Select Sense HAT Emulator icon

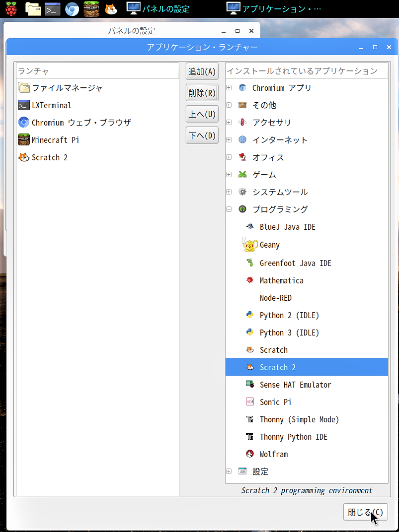pos(250,385)
